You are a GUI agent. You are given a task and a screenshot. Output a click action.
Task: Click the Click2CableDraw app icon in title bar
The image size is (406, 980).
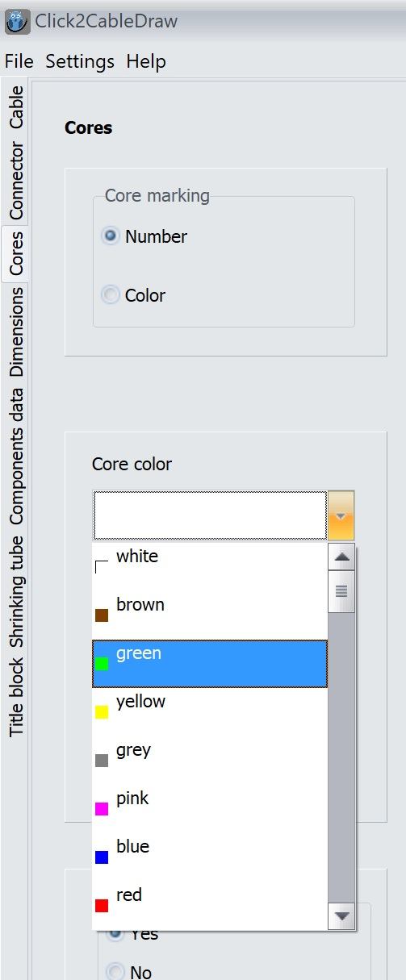coord(18,21)
